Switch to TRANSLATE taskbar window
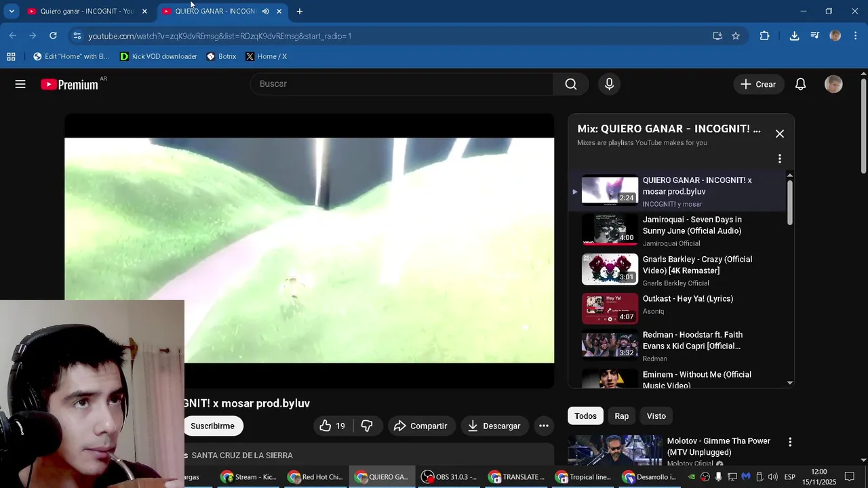Image resolution: width=868 pixels, height=488 pixels. 517,477
